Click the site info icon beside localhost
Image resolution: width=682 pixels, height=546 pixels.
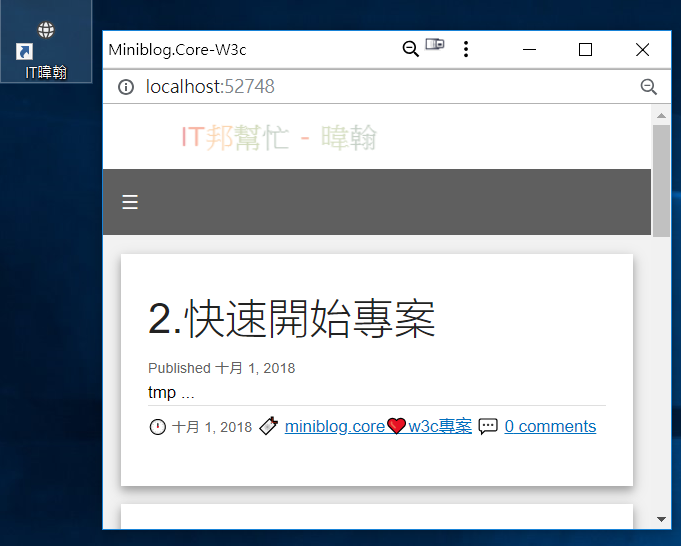pos(126,87)
